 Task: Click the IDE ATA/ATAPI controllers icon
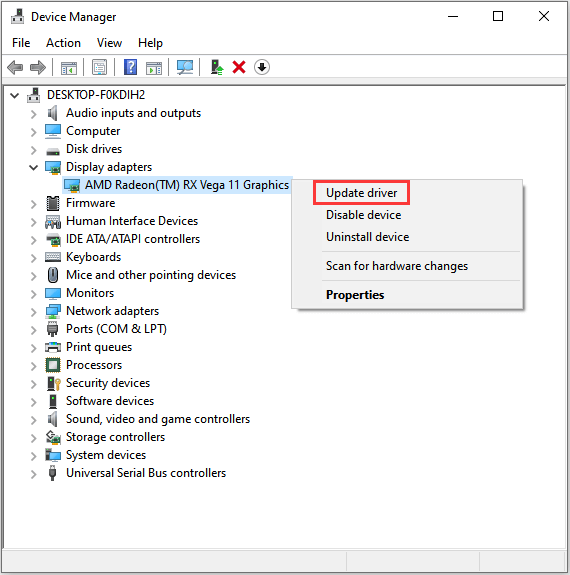53,239
